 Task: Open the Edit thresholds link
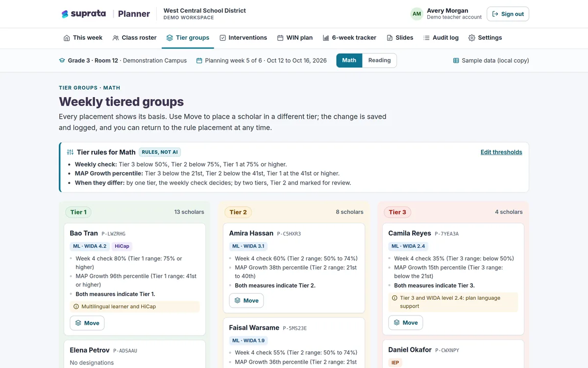pos(501,152)
